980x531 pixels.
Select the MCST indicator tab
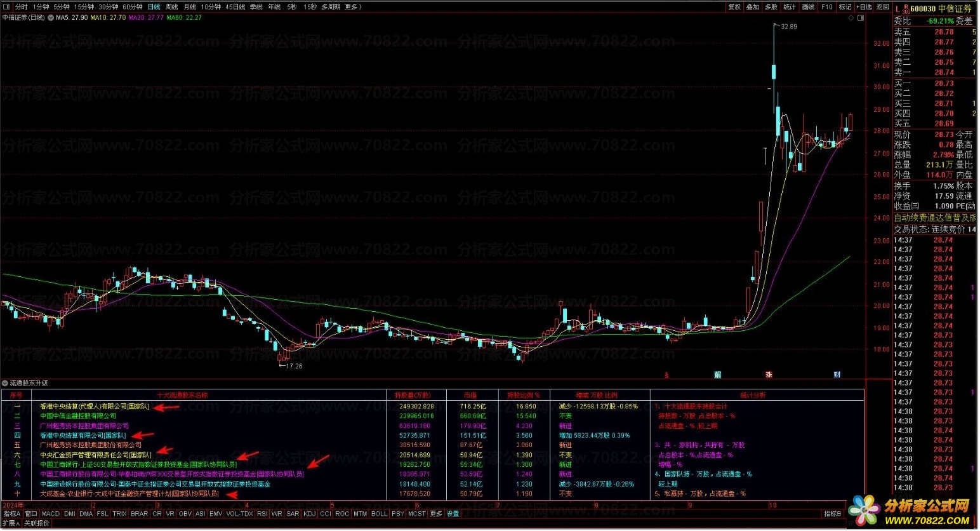coord(416,514)
